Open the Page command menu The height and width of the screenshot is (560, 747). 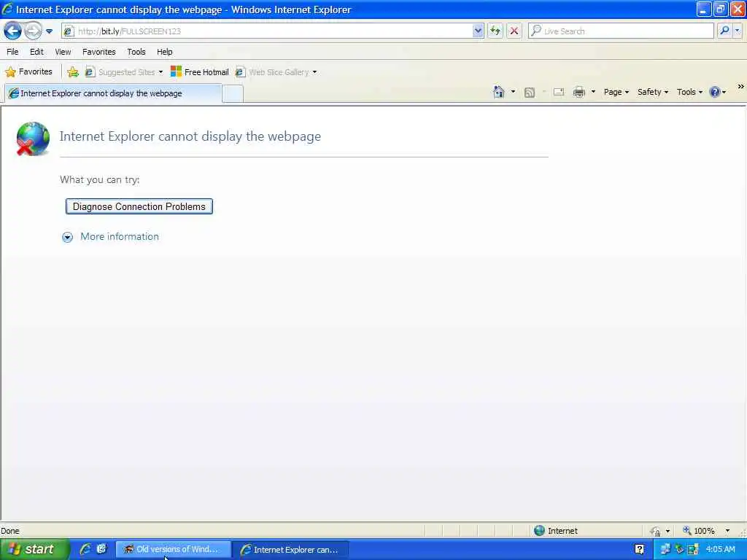pos(616,92)
